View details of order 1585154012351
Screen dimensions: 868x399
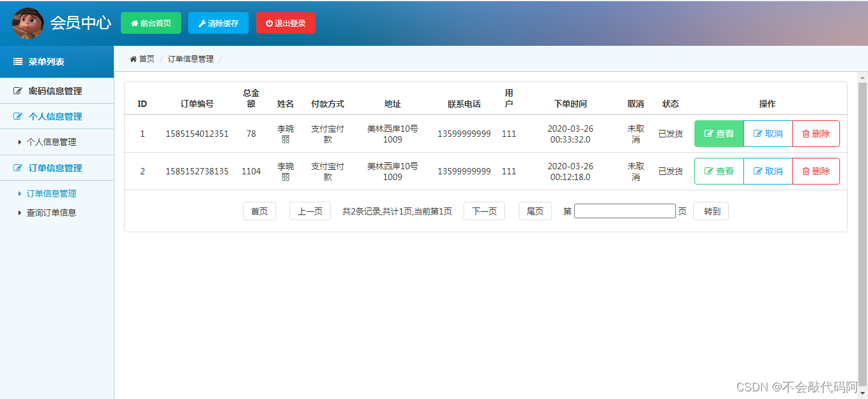[x=719, y=134]
